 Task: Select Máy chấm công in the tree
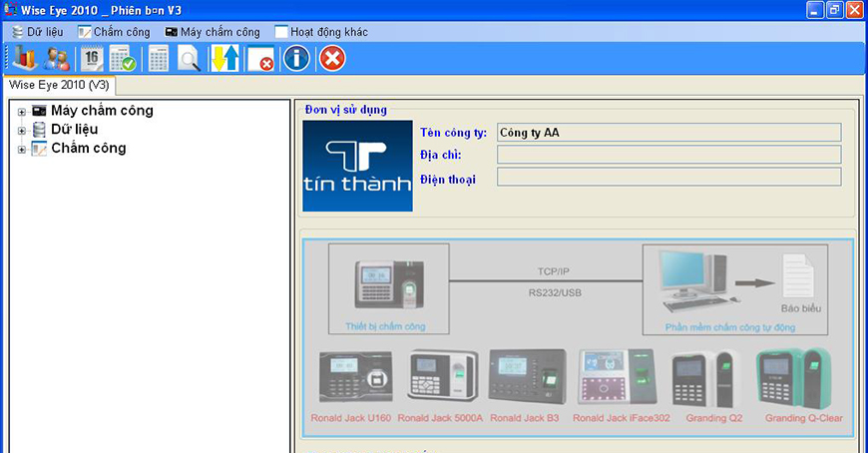coord(102,110)
